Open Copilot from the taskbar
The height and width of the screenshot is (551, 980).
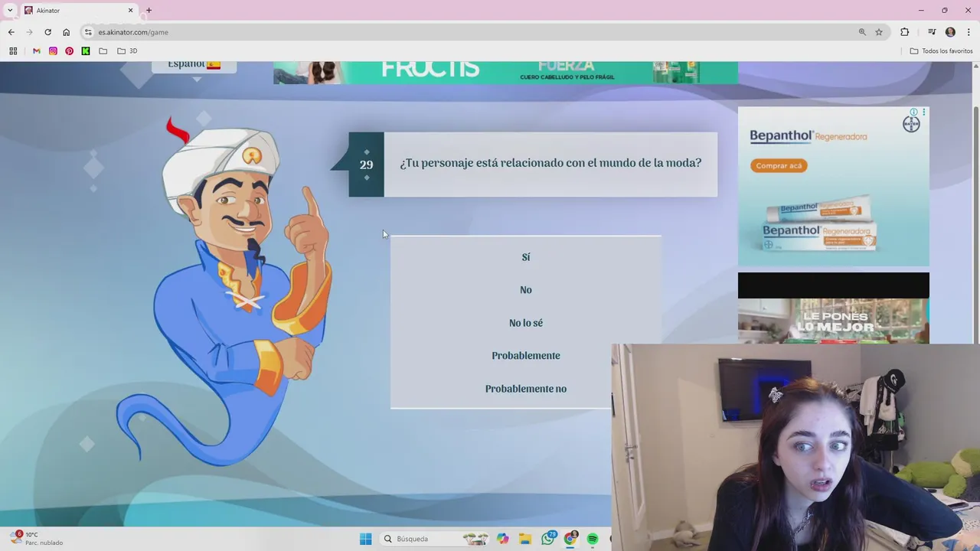[502, 539]
